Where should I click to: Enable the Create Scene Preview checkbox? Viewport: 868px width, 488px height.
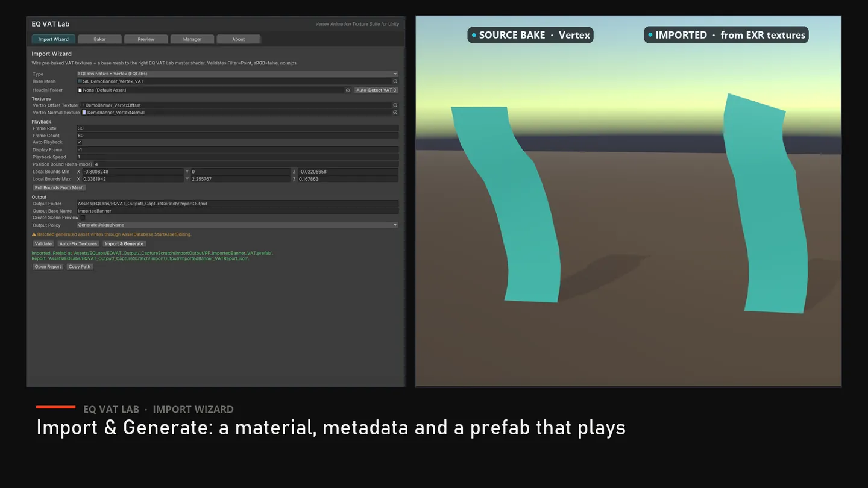83,218
